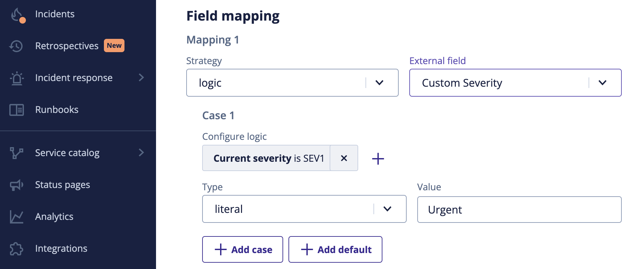Click the Integrations puzzle icon

pos(17,249)
